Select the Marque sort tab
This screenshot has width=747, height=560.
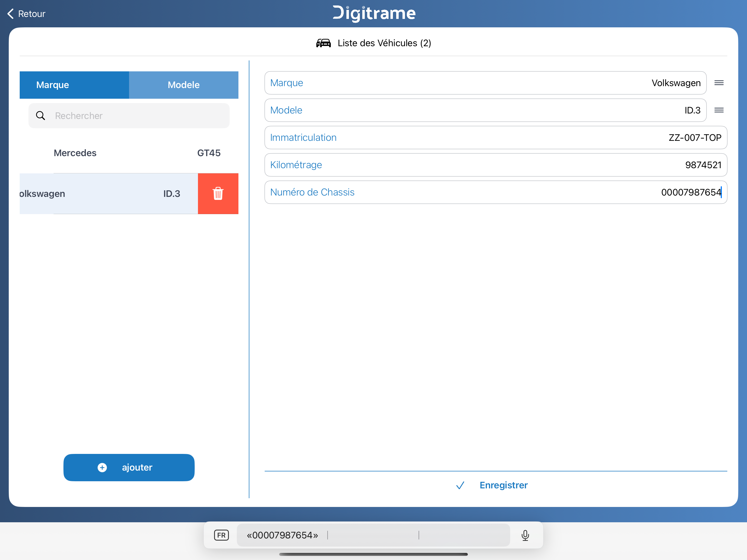[74, 85]
